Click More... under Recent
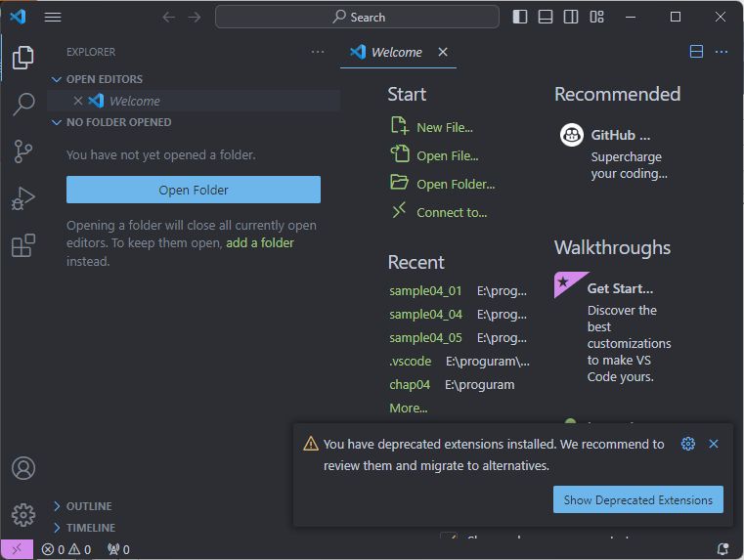The width and height of the screenshot is (744, 560). point(409,409)
